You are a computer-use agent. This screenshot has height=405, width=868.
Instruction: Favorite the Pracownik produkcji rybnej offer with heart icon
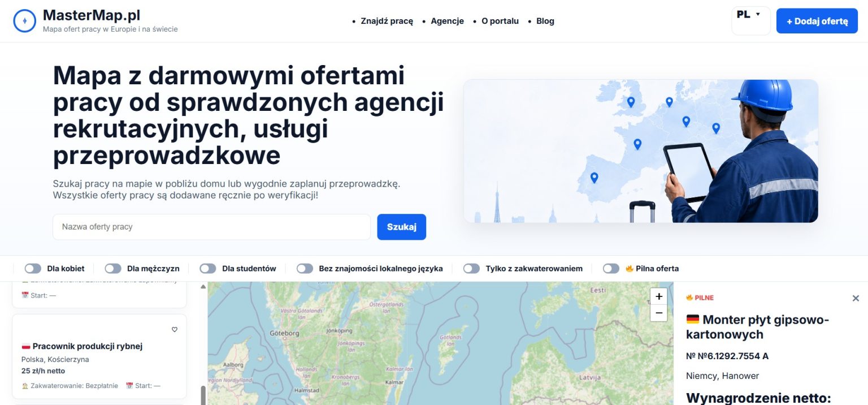click(x=175, y=330)
